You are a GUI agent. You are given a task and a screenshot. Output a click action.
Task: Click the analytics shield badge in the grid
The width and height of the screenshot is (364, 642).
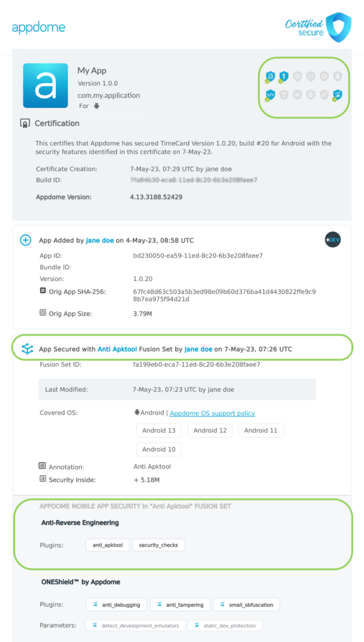[339, 95]
